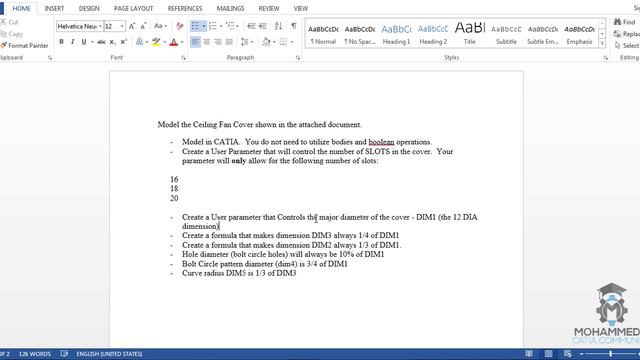
Task: Switch to Print Layout view
Action: click(x=549, y=354)
